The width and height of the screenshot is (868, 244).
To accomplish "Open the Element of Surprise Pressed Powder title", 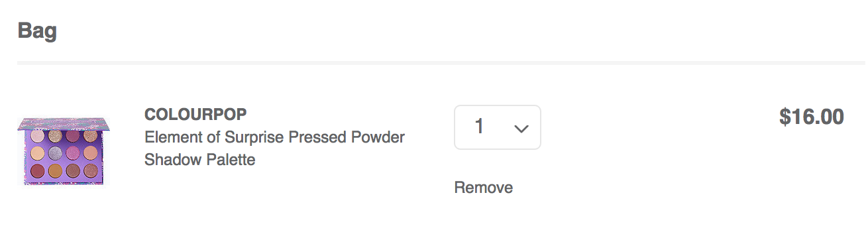I will (274, 137).
